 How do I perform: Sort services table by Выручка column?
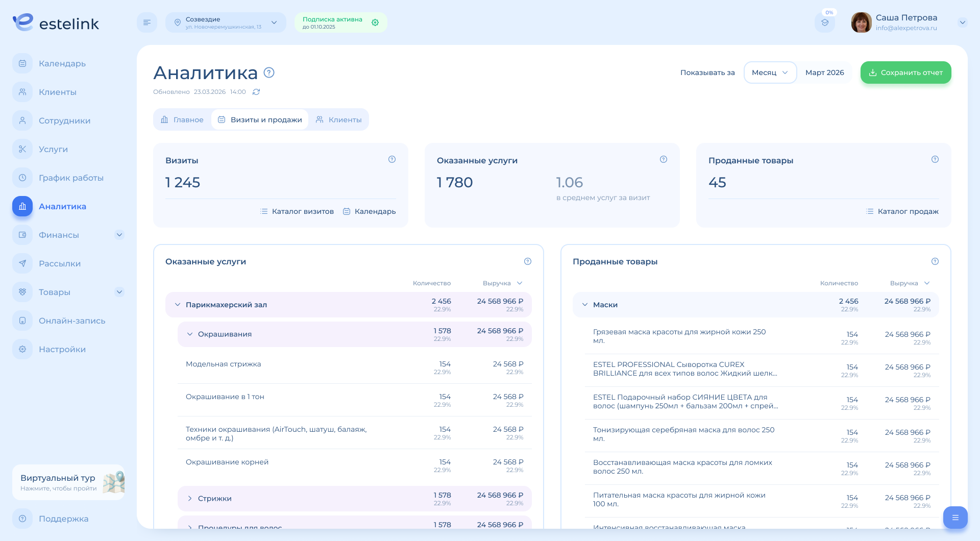click(502, 283)
